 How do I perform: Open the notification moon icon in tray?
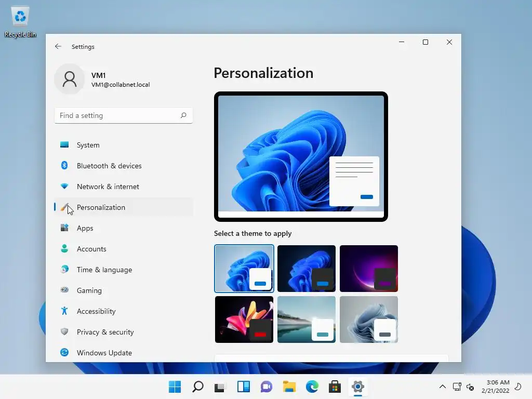coord(518,387)
